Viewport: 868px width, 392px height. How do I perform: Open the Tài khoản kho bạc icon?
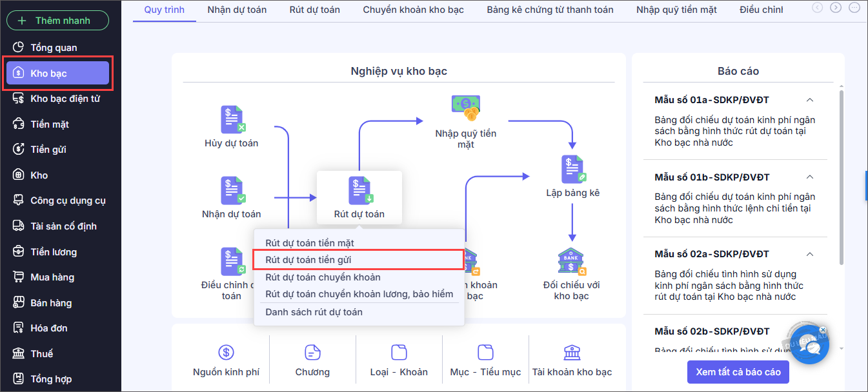point(571,352)
